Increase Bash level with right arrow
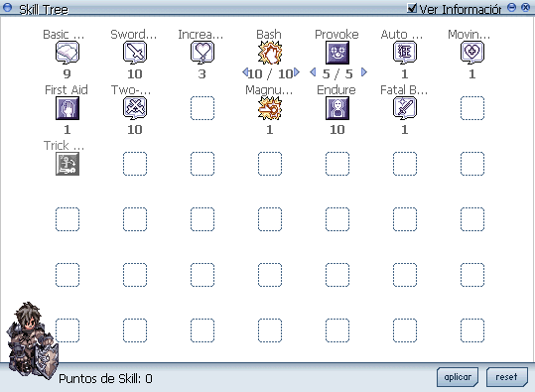Viewport: 535px width, 392px height. click(x=297, y=72)
